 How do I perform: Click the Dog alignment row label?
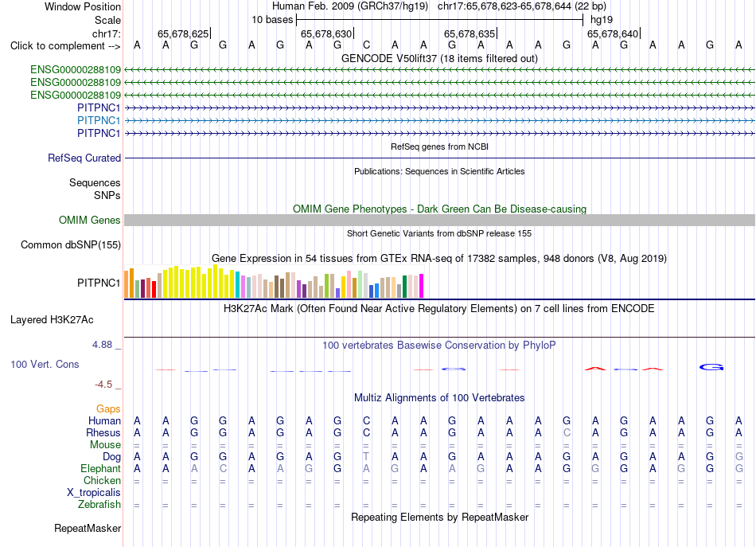111,456
